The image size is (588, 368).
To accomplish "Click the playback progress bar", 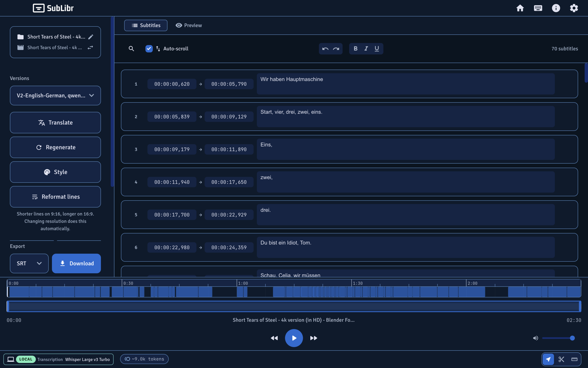I will 294,306.
